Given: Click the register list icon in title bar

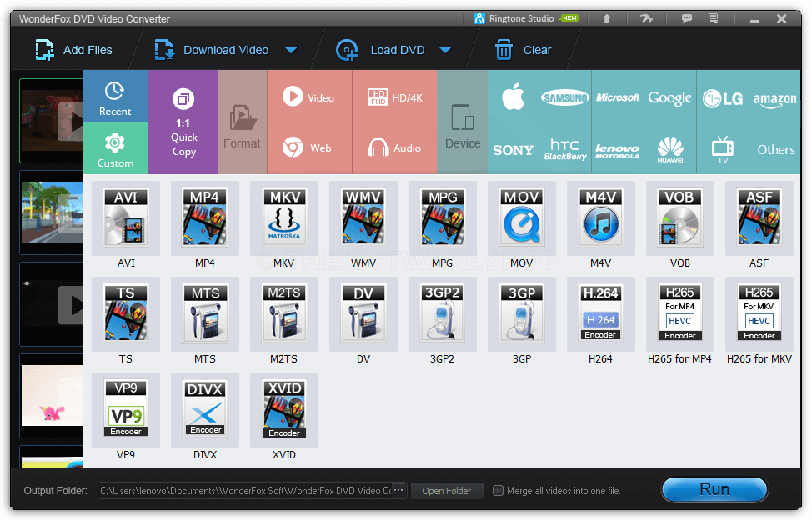Looking at the screenshot, I should point(713,18).
